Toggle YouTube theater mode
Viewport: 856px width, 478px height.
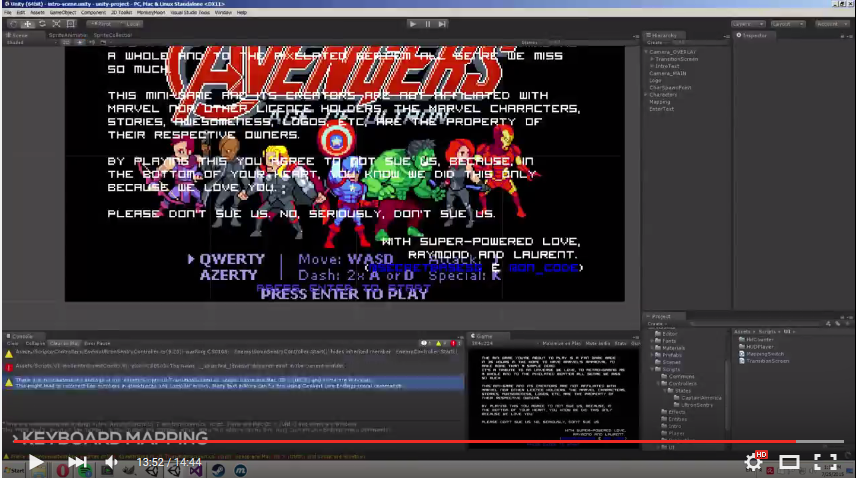pyautogui.click(x=789, y=463)
